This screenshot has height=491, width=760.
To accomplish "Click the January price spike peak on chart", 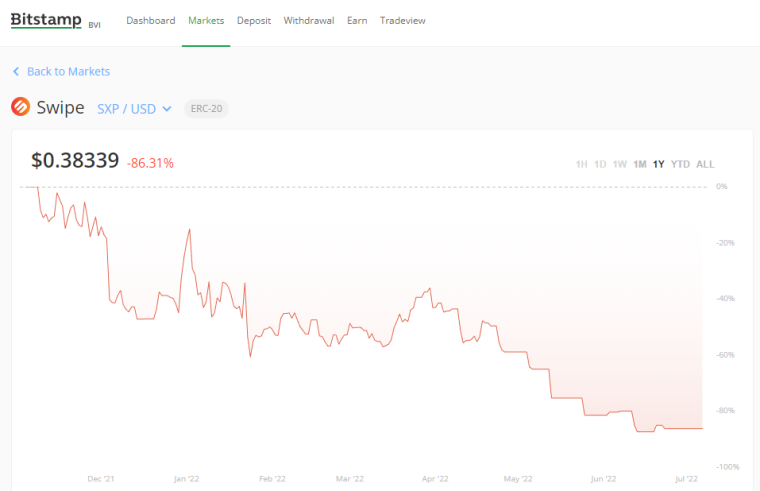I will [x=190, y=230].
